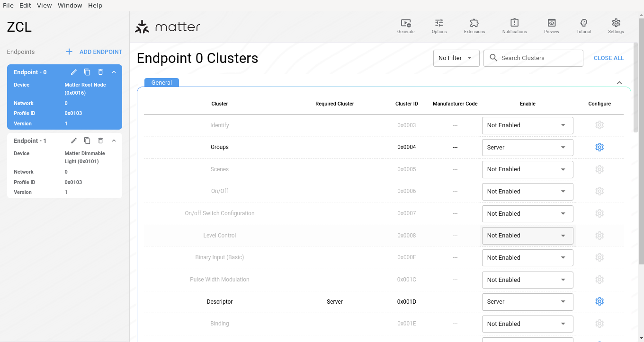Viewport: 644px width, 342px height.
Task: Change the Level Control Enable dropdown
Action: tap(527, 236)
